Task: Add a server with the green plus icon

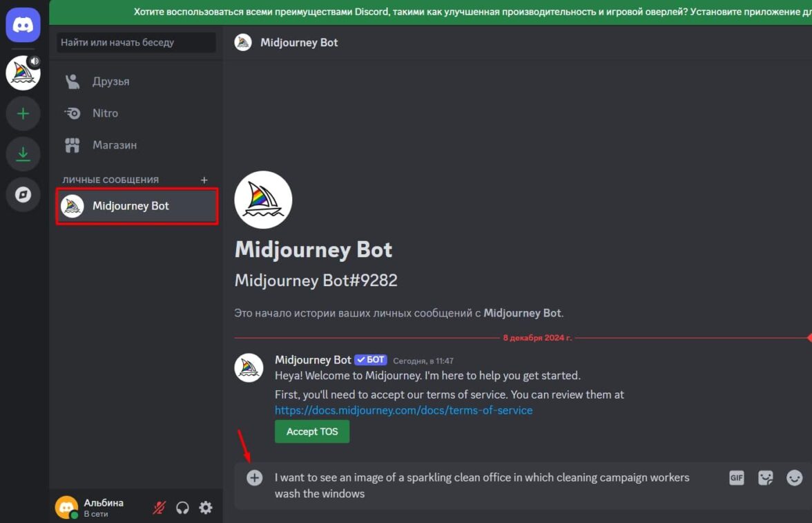Action: [x=23, y=113]
